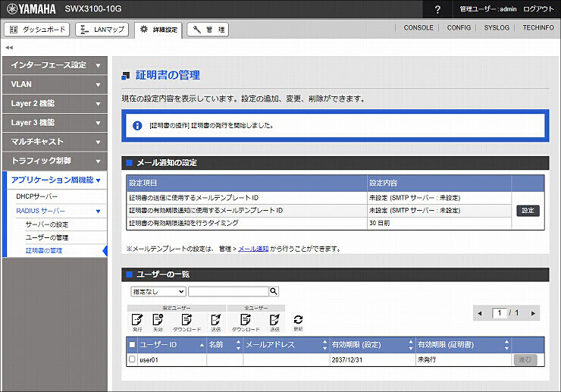Screen dimensions: 561x392
Task: Open DHCPサーバー in the side menu
Action: [x=36, y=196]
